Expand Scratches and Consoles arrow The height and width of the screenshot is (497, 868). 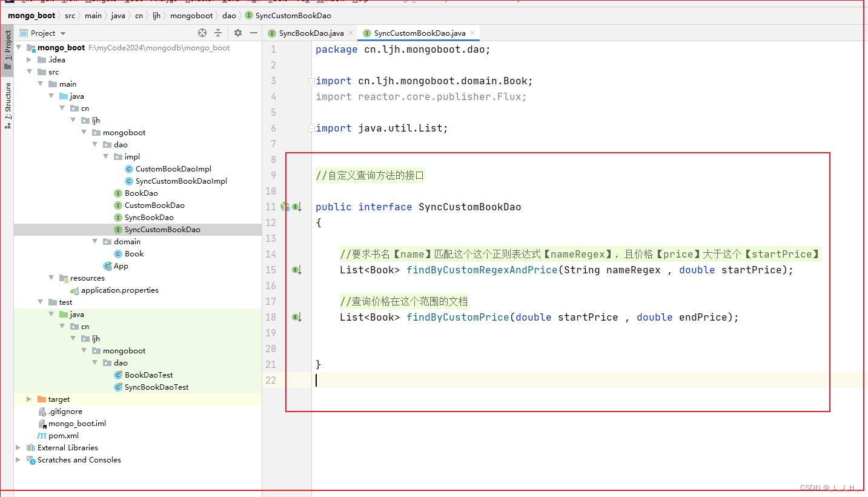19,460
